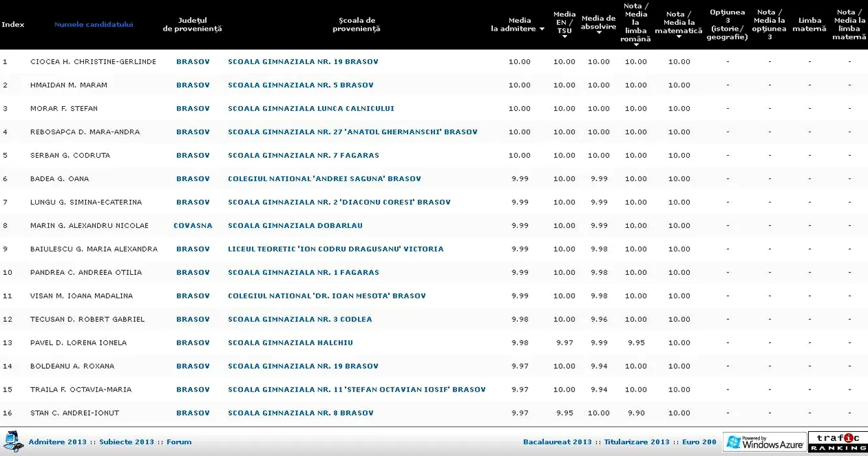Open COLEGIUL NATIONAL 'ANDREI SAGUNA' BRASOV

click(324, 179)
